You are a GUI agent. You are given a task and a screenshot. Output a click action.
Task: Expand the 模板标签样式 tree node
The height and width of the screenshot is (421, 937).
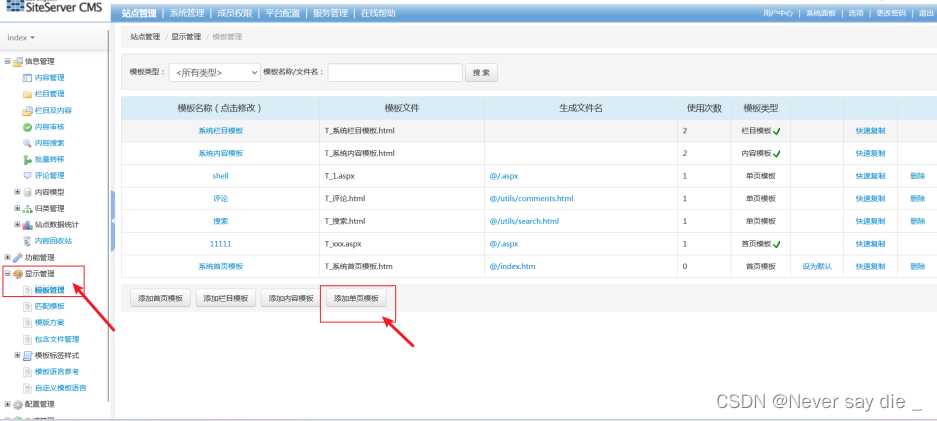point(17,355)
